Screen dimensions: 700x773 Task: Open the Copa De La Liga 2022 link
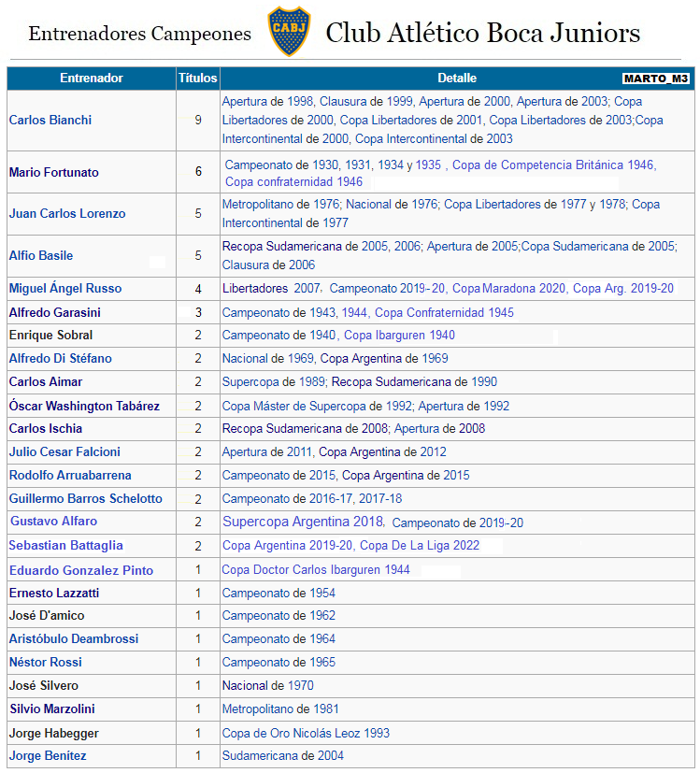[x=420, y=545]
